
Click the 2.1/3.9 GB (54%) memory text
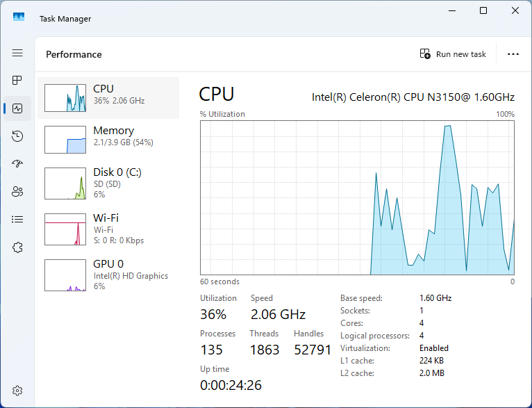pos(123,142)
